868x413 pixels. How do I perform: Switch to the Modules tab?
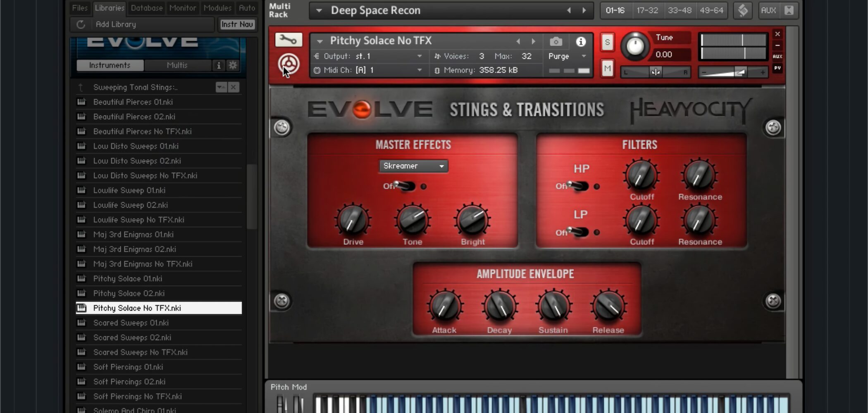coord(217,8)
